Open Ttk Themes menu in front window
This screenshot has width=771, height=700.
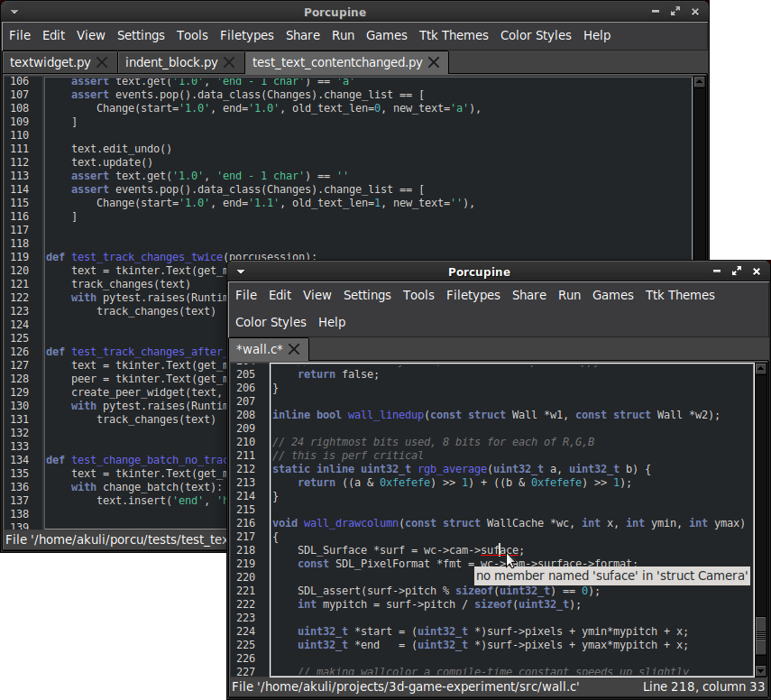pyautogui.click(x=680, y=295)
